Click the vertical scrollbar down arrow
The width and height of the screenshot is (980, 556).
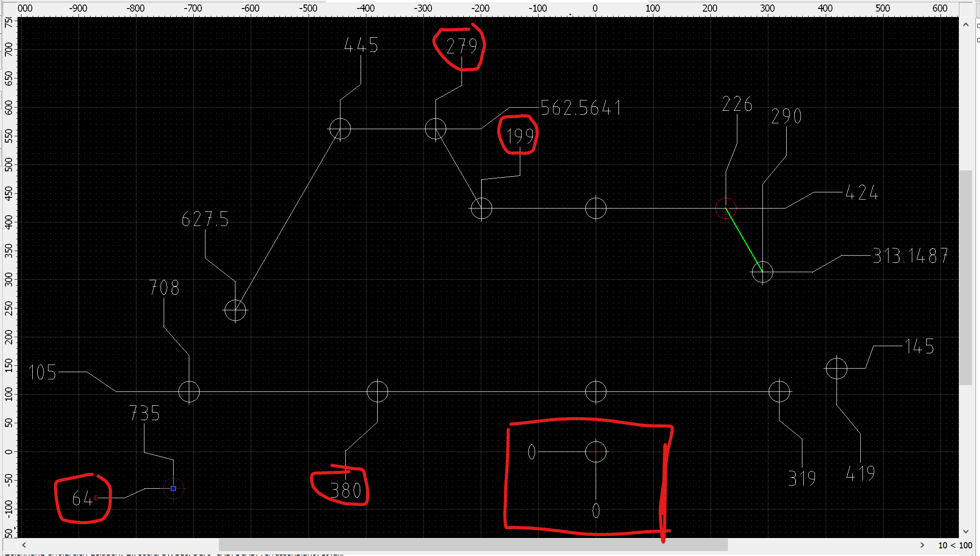pos(966,532)
